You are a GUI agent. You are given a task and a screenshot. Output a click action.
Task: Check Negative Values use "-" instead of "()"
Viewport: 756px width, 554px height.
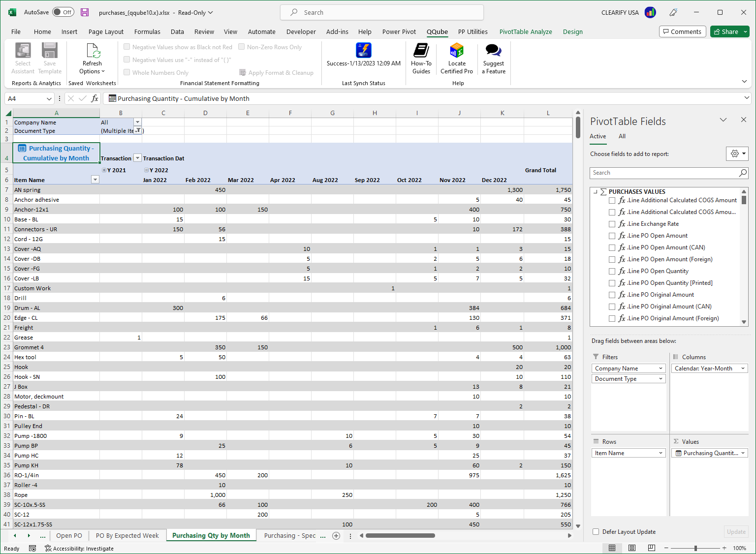(127, 60)
